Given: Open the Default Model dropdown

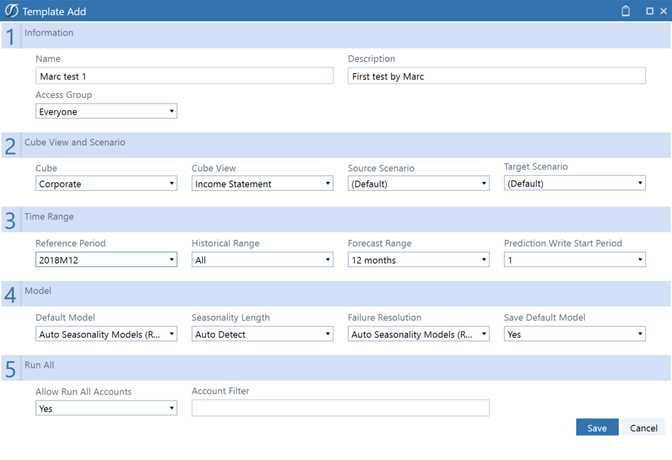Looking at the screenshot, I should click(106, 334).
